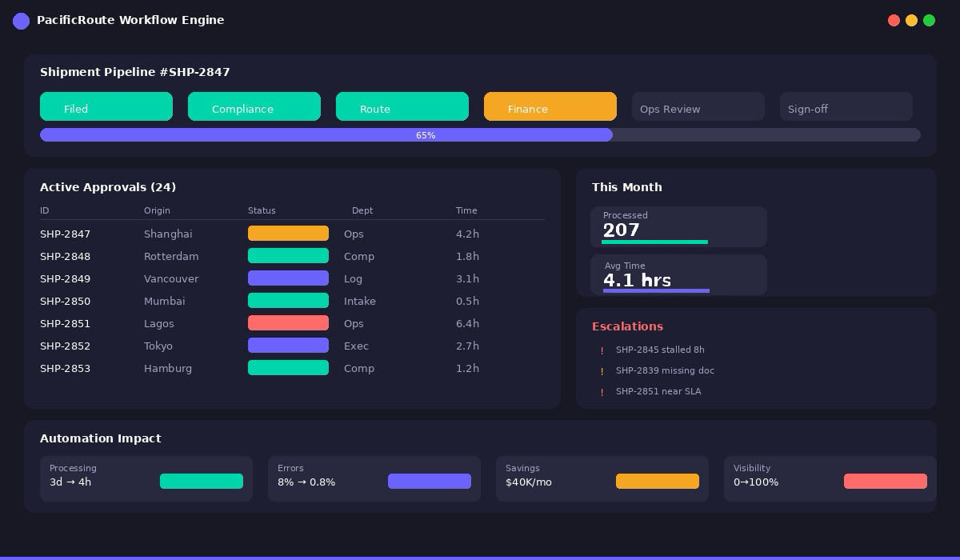Screen dimensions: 960x560
Task: Click the Mumbai origin cell
Action: click(164, 302)
